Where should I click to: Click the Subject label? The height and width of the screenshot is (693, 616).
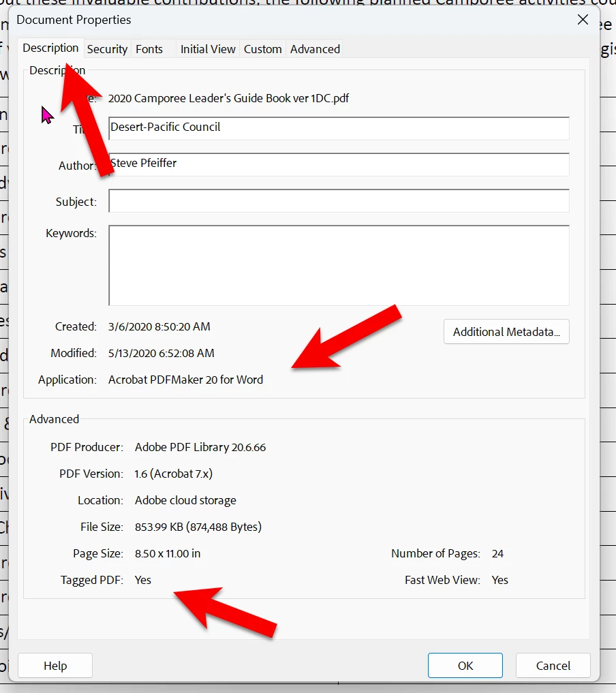point(76,202)
